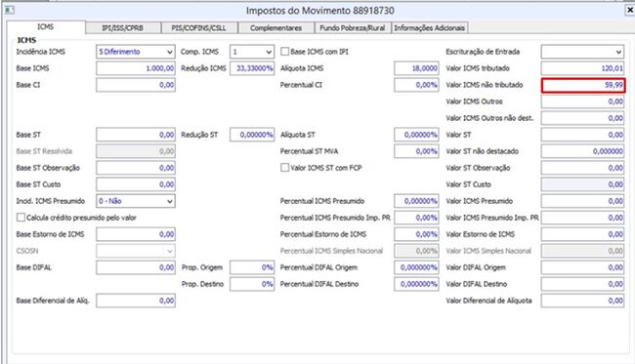Screen dimensions: 635x364
Task: Select the Valor ICMS tributado field
Action: [x=582, y=68]
